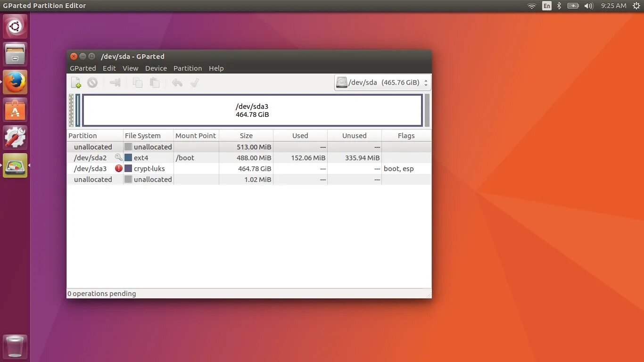
Task: Click the 335.94 MiB unused value
Action: 362,157
